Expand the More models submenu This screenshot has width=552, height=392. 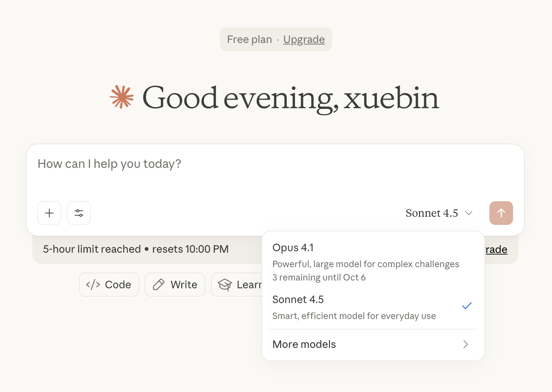[x=373, y=344]
